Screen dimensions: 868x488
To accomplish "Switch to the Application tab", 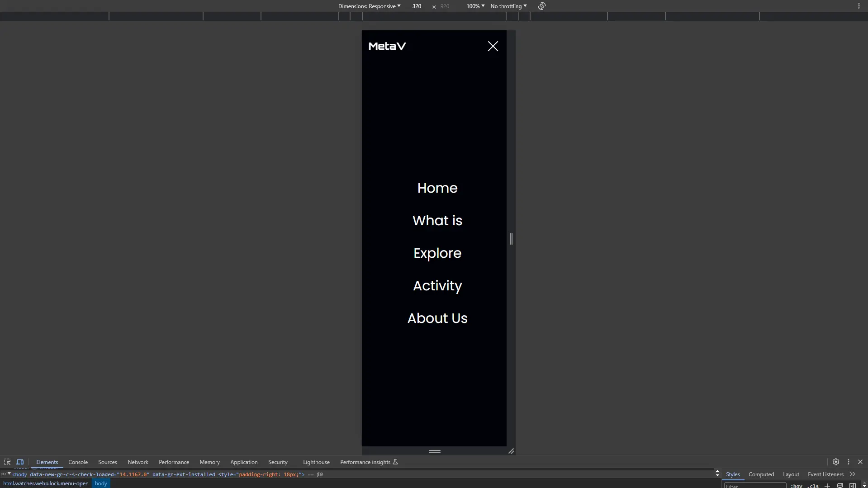I will (x=244, y=462).
